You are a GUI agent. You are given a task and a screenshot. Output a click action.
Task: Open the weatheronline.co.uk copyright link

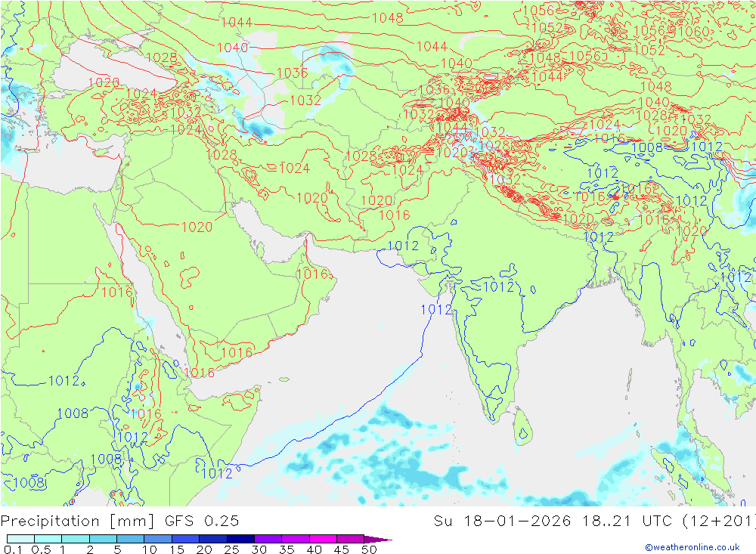click(692, 546)
